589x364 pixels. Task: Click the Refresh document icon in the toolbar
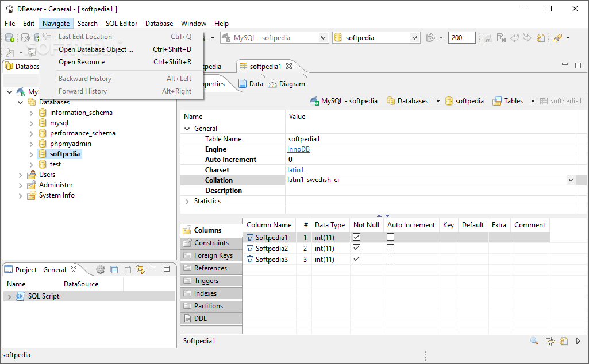point(541,38)
